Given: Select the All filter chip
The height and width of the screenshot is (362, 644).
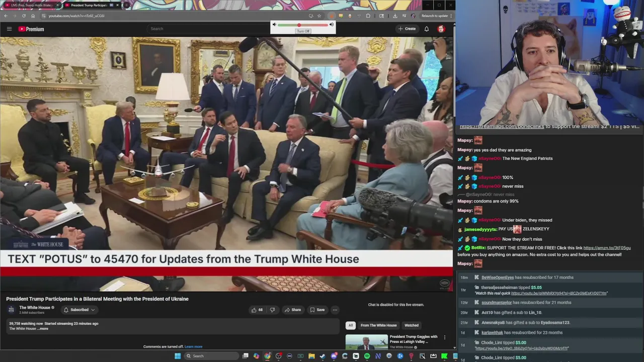Looking at the screenshot, I should coord(351,325).
